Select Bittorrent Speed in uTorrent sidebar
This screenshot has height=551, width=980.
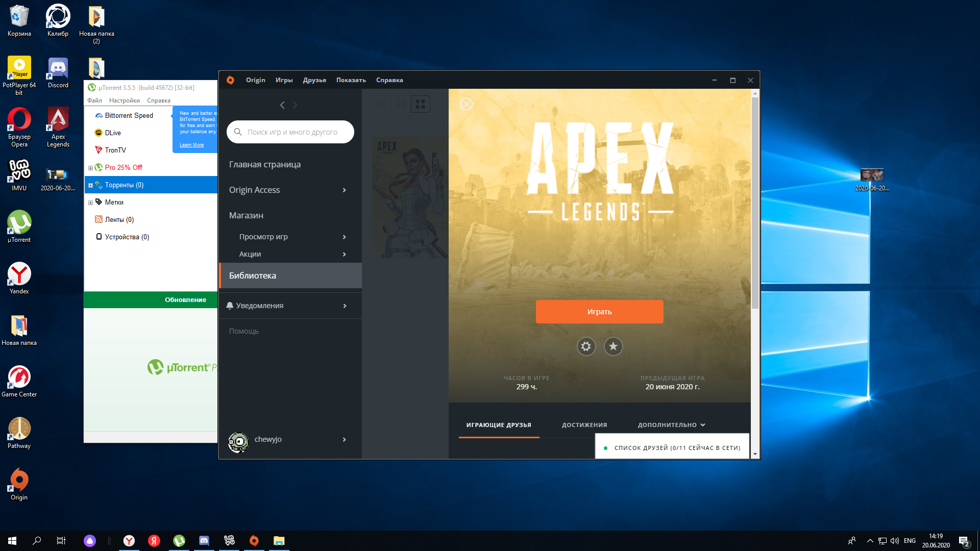tap(129, 116)
